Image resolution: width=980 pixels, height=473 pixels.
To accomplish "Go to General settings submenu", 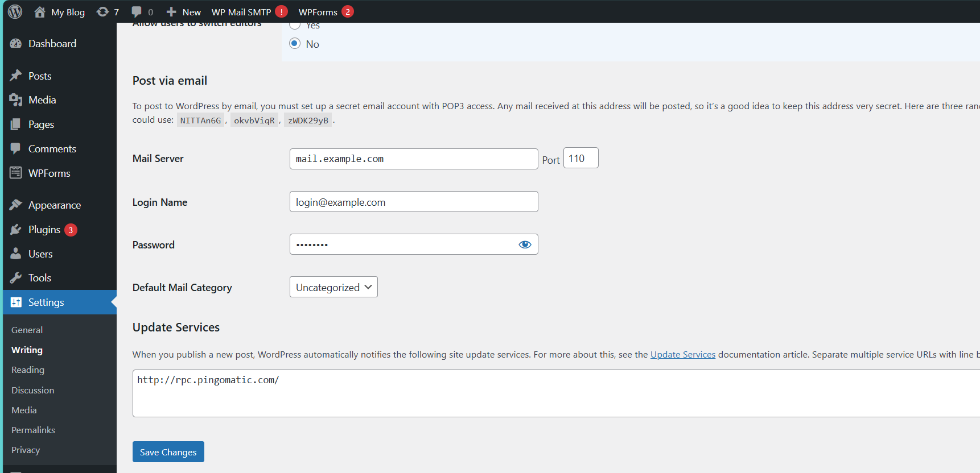I will [27, 330].
